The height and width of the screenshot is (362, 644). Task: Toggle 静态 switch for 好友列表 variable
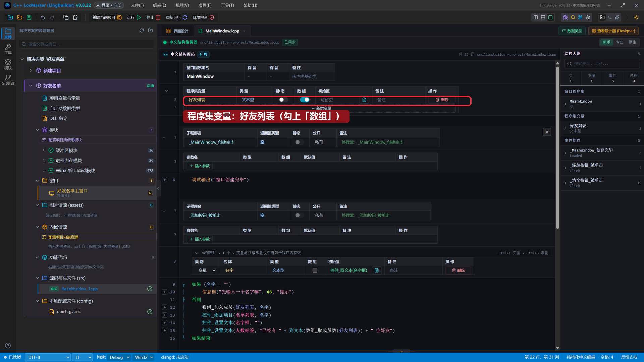click(x=283, y=100)
